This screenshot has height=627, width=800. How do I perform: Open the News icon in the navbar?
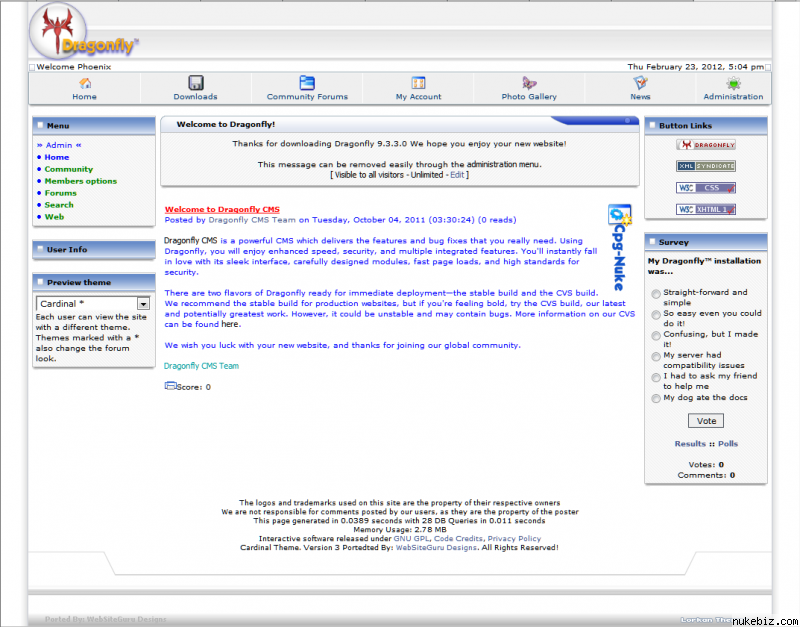[x=640, y=83]
